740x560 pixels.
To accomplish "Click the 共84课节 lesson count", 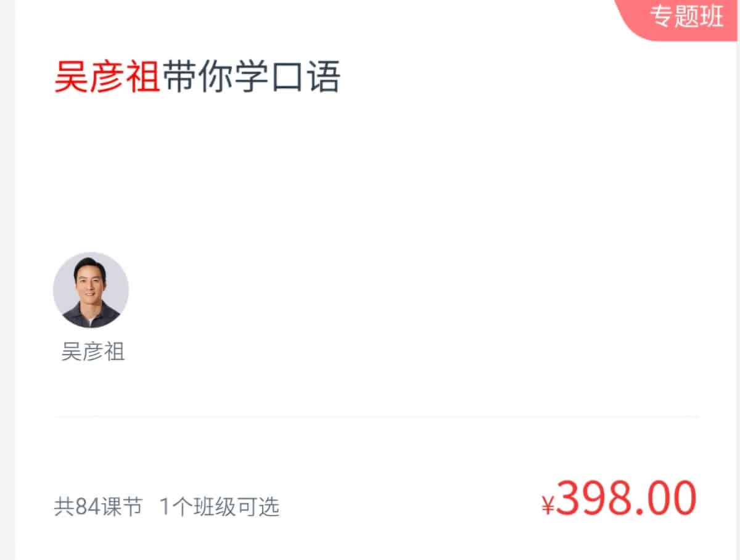I will (98, 507).
